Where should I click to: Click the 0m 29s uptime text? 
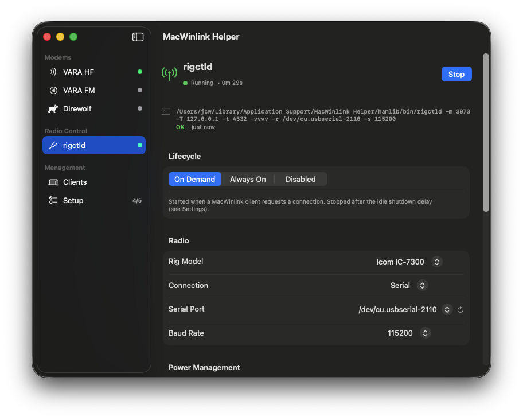(232, 83)
